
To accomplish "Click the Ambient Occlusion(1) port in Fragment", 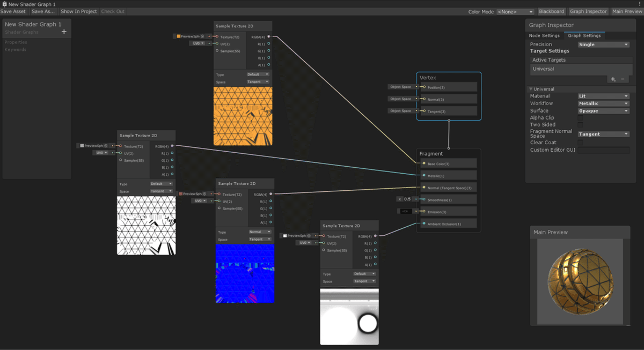I will pyautogui.click(x=424, y=224).
